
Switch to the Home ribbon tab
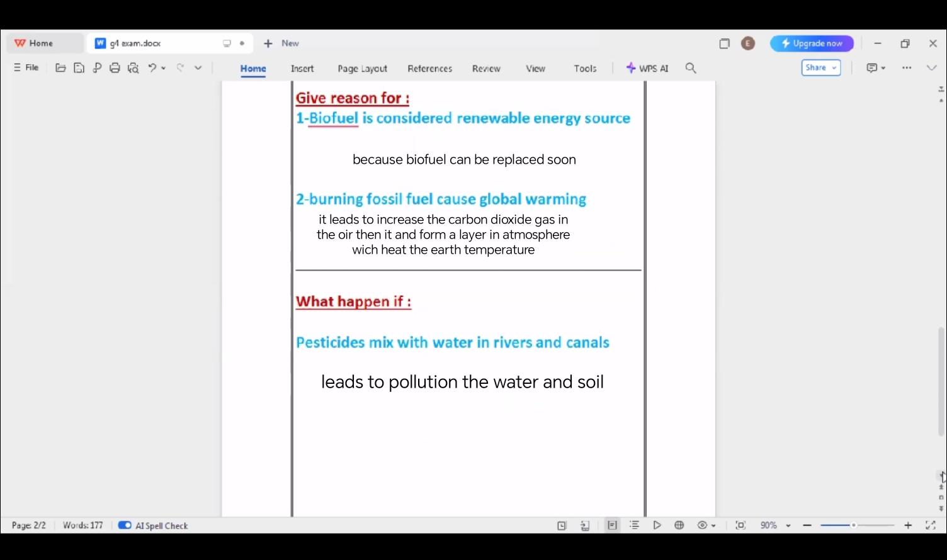pos(253,69)
